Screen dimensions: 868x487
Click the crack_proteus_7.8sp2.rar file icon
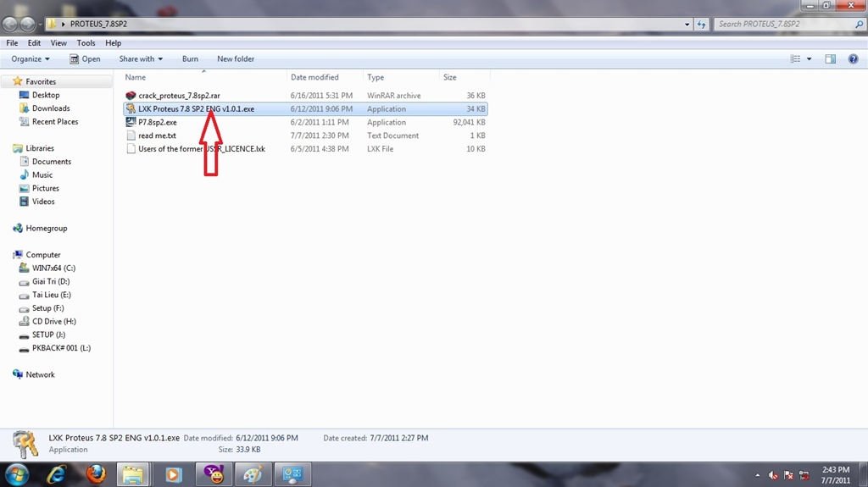(131, 96)
